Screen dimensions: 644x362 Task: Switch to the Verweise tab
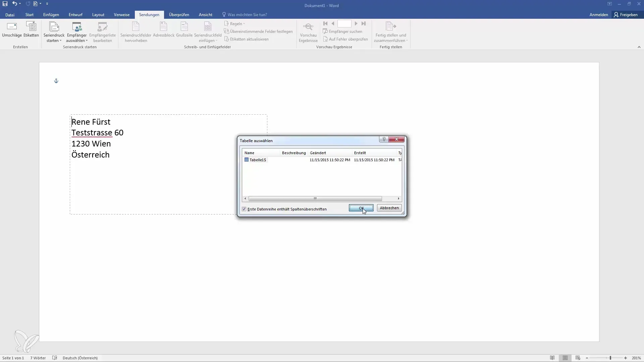click(122, 15)
